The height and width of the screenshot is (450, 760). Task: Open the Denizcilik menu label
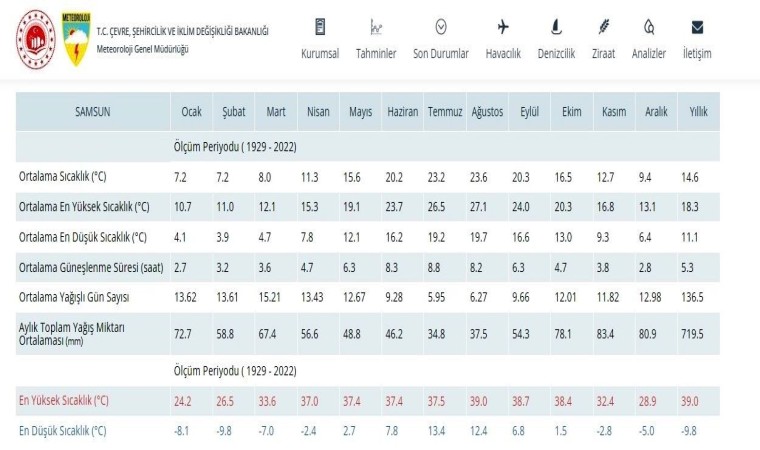555,54
